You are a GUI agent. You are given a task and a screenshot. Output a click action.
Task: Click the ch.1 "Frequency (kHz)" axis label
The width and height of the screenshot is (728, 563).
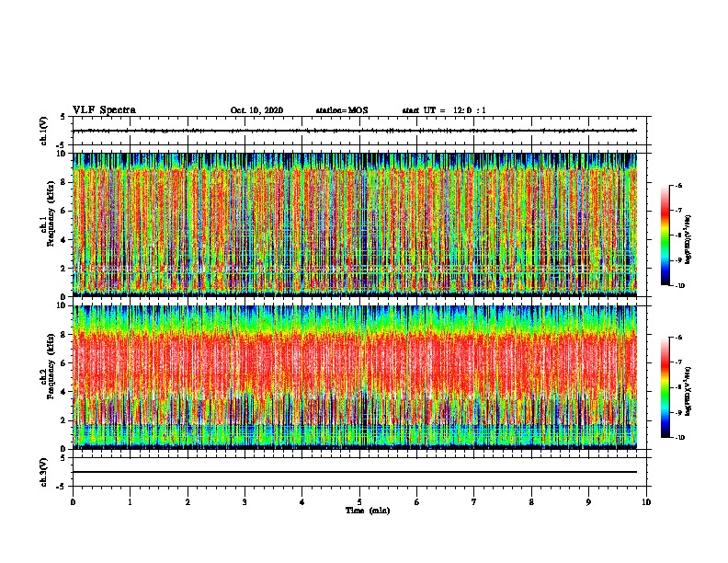click(51, 214)
